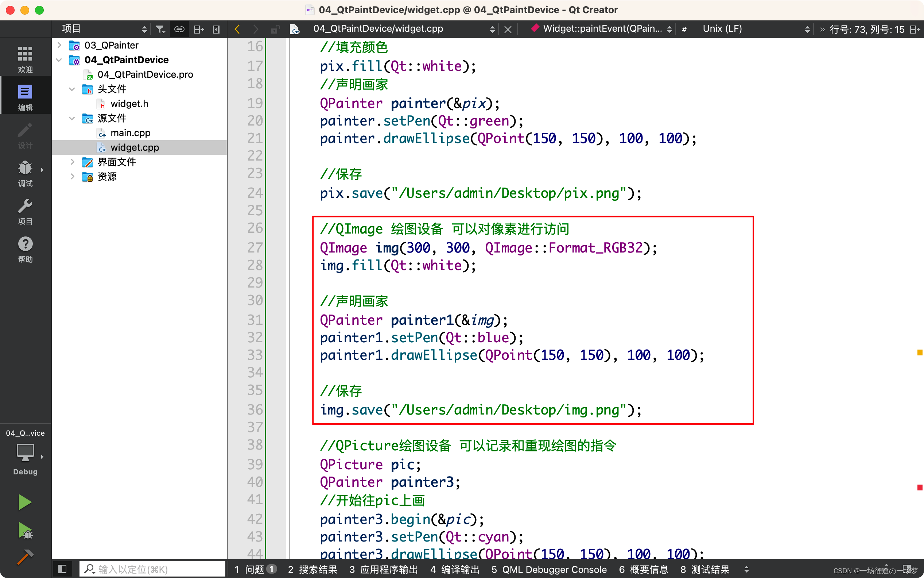The height and width of the screenshot is (578, 924).
Task: Click the Debug build configuration label
Action: tap(25, 472)
